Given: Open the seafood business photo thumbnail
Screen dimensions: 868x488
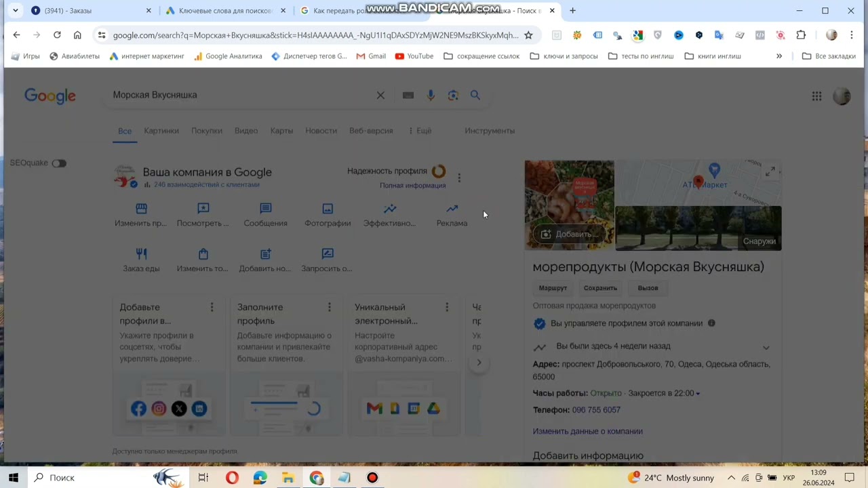Looking at the screenshot, I should point(569,205).
